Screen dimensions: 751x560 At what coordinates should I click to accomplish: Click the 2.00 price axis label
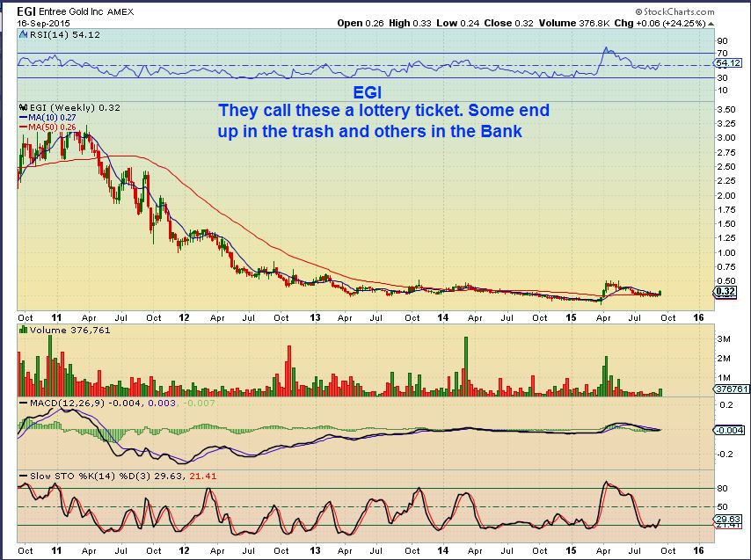pos(726,195)
